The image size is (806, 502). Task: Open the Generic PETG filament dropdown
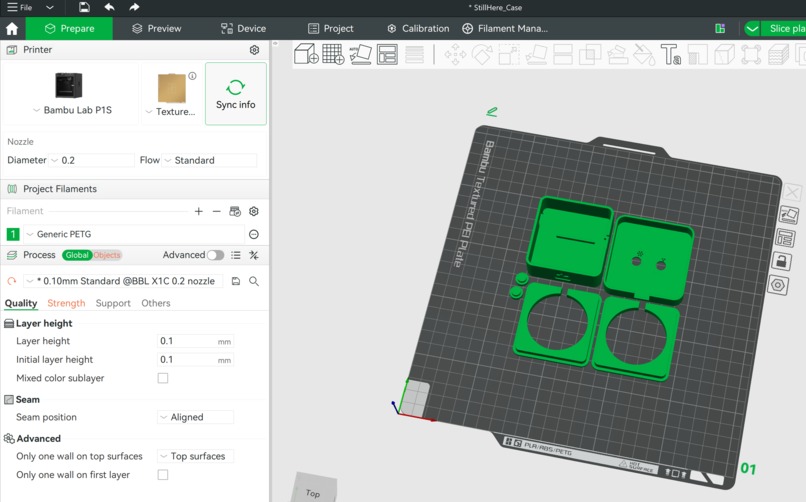coord(134,234)
